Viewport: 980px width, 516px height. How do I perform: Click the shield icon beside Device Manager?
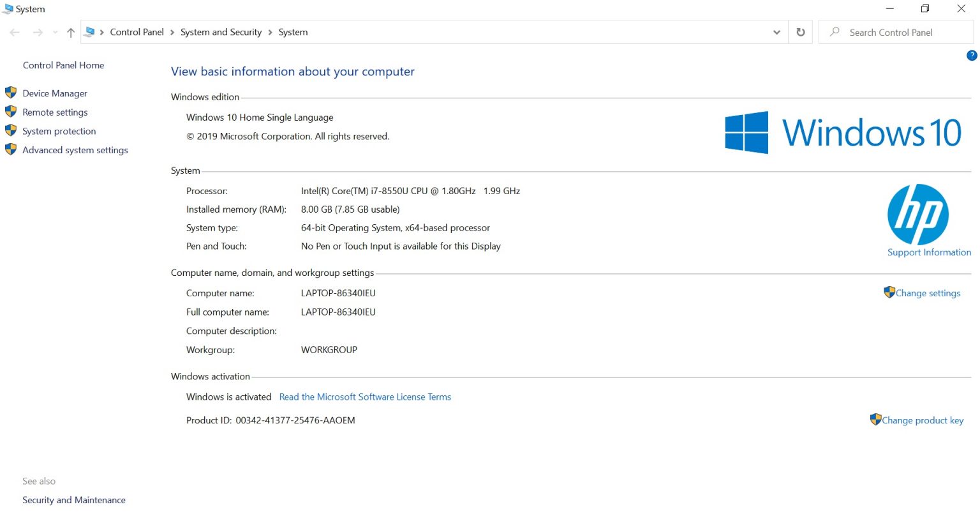click(x=11, y=93)
